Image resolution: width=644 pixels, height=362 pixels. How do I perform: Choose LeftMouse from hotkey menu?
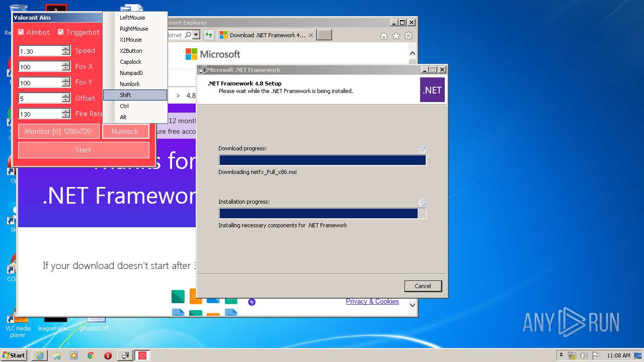pyautogui.click(x=135, y=18)
